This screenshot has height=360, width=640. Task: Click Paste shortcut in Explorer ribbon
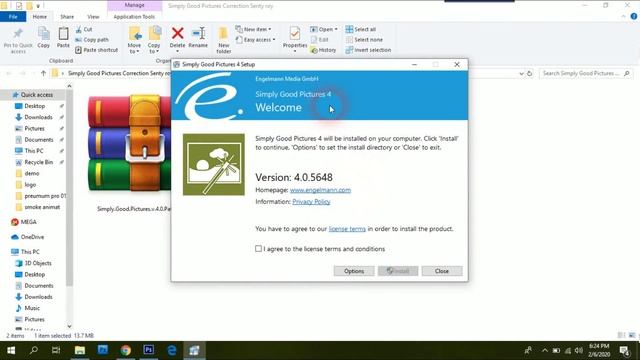click(96, 50)
